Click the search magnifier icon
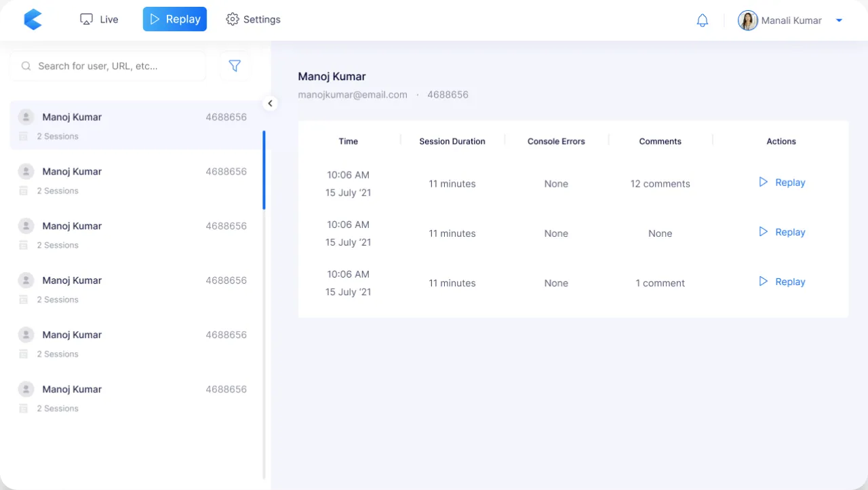Screen dimensions: 868x490 pyautogui.click(x=26, y=66)
